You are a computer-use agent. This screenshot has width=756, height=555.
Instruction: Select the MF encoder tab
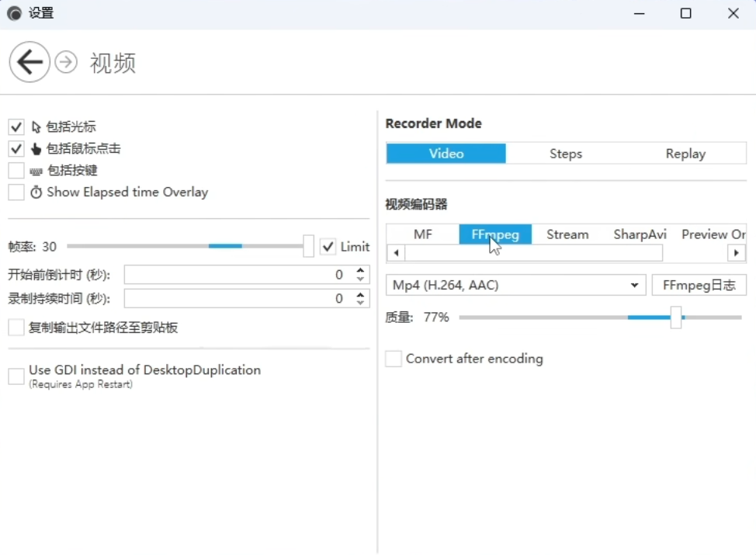click(422, 234)
